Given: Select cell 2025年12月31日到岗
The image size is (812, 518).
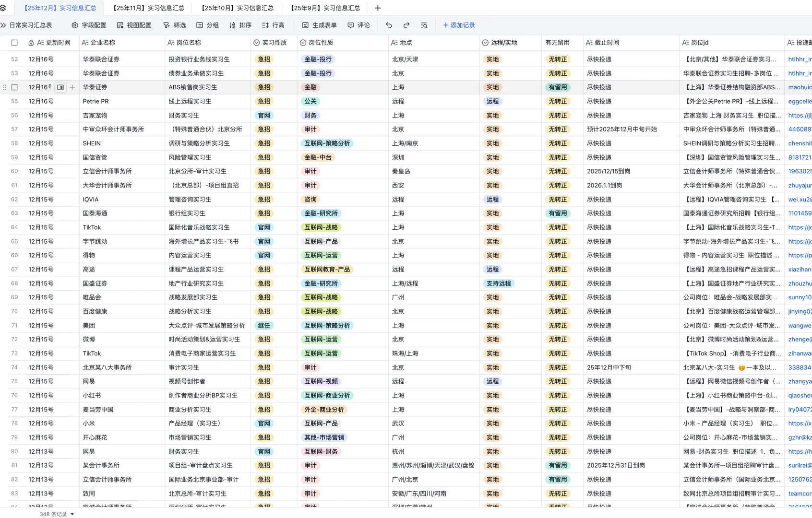Looking at the screenshot, I should coord(631,465).
